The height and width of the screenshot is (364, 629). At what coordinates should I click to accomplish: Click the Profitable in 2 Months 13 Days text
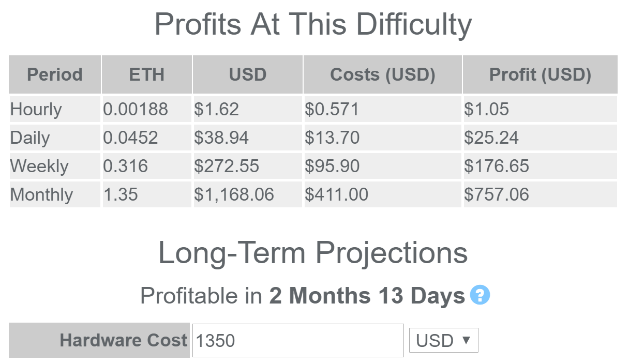tap(303, 296)
